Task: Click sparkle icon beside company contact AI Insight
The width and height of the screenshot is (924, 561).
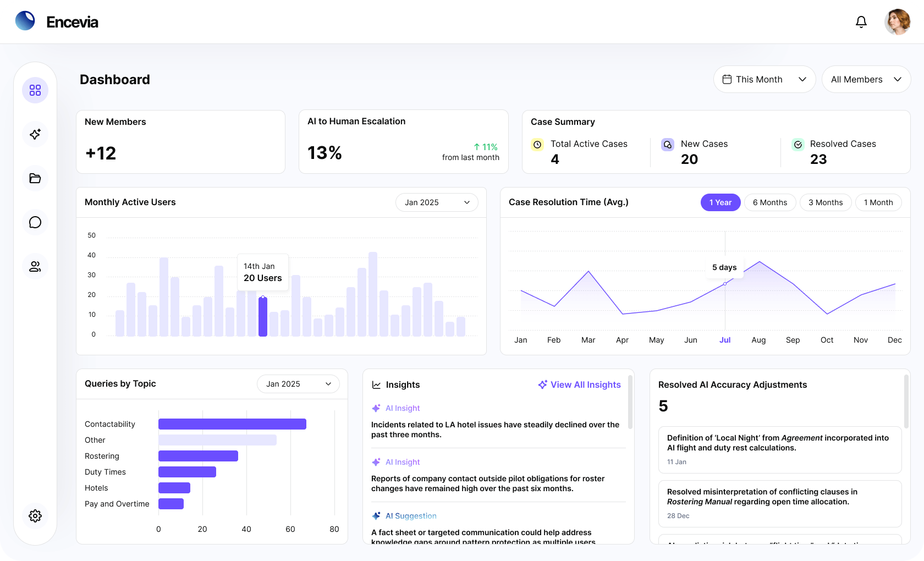Action: 376,462
